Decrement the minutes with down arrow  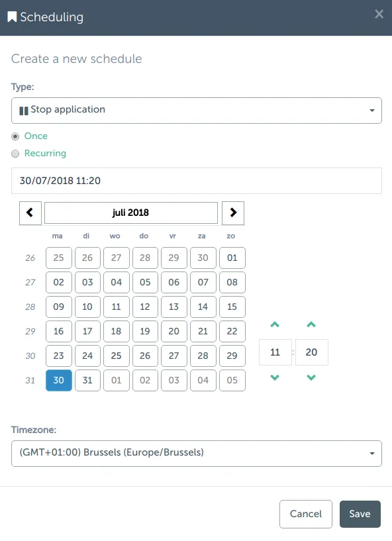point(311,377)
